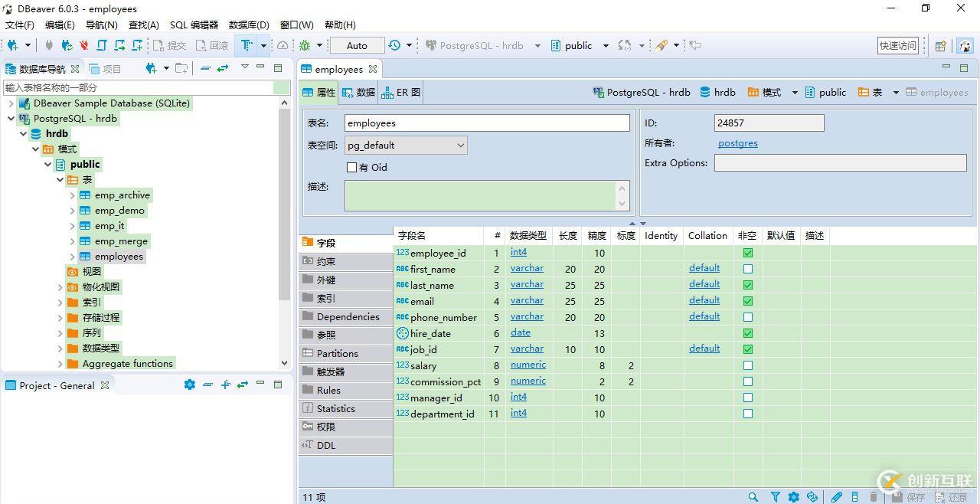The height and width of the screenshot is (504, 980).
Task: Expand the 物化视图 folder node
Action: coord(60,287)
